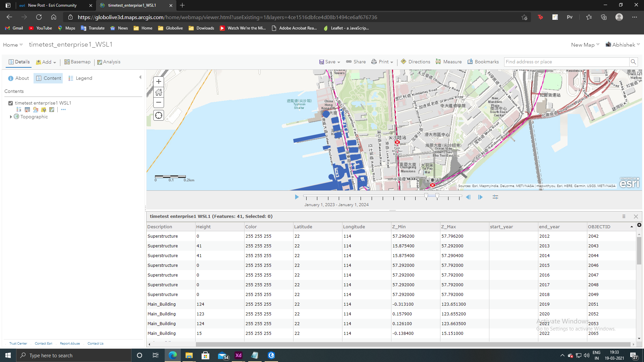
Task: Open the time slider settings icon
Action: click(x=495, y=197)
